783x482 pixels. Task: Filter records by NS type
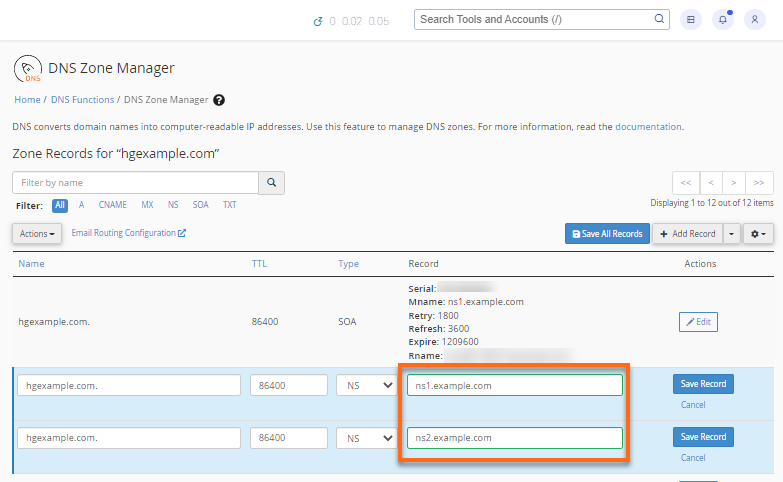(x=173, y=205)
